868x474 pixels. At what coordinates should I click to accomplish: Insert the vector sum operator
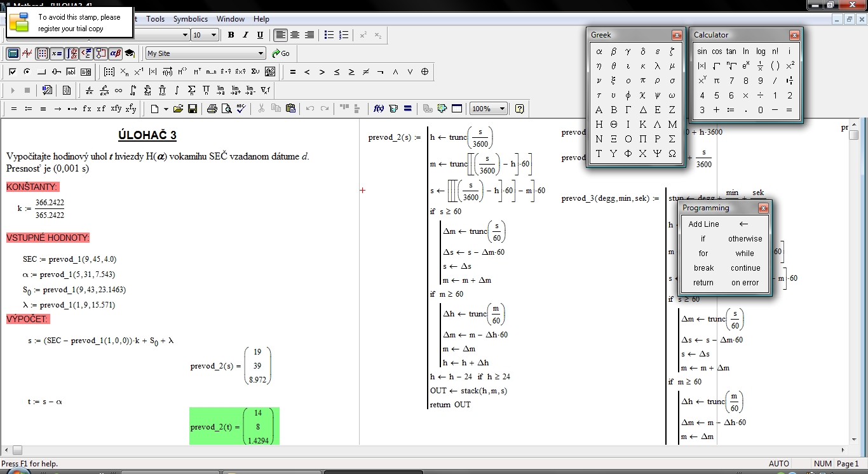(255, 72)
